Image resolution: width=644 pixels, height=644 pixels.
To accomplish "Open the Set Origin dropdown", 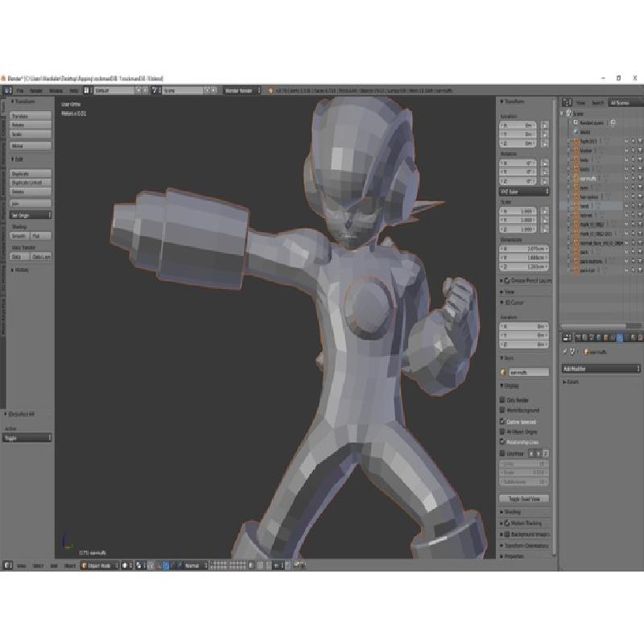I will [31, 215].
